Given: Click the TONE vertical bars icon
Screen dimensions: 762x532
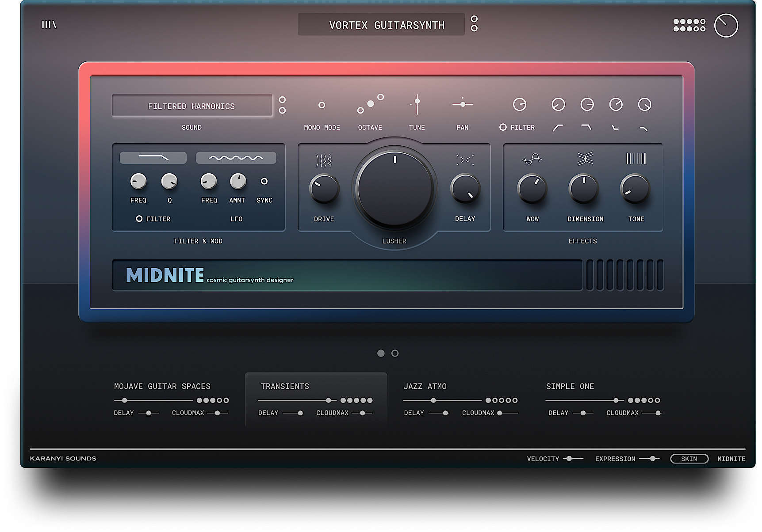Looking at the screenshot, I should (636, 158).
